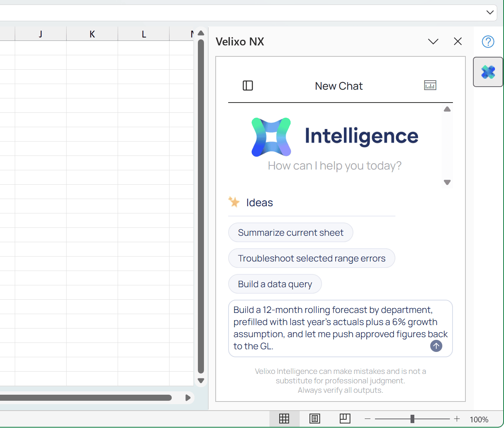Click the sheet vertical scrollbar thumb

(201, 206)
